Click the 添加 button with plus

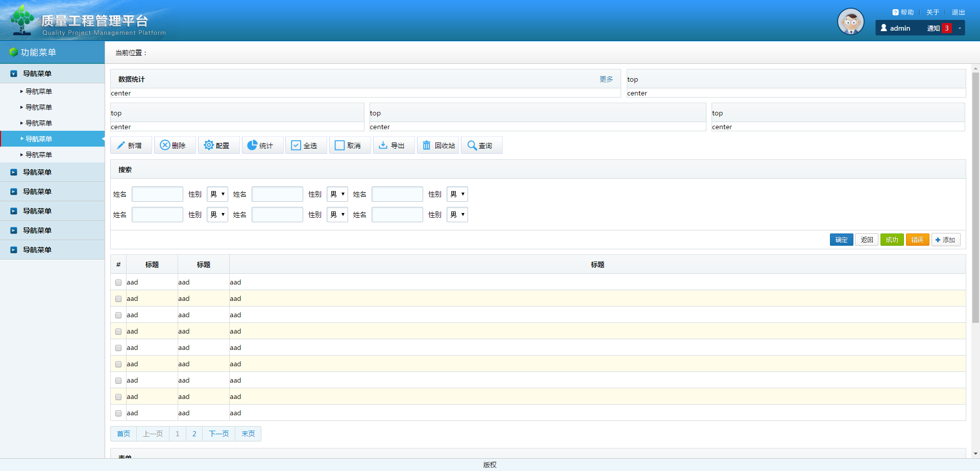[946, 240]
